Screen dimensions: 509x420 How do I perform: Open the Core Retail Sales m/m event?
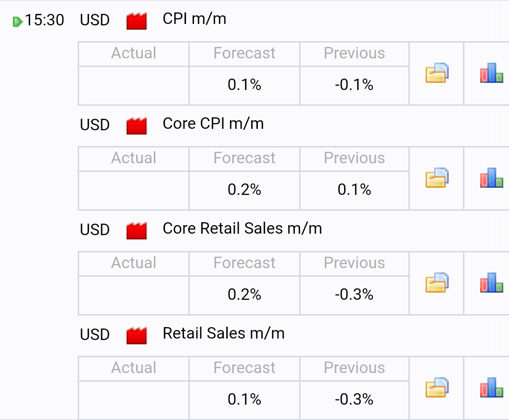(x=242, y=228)
